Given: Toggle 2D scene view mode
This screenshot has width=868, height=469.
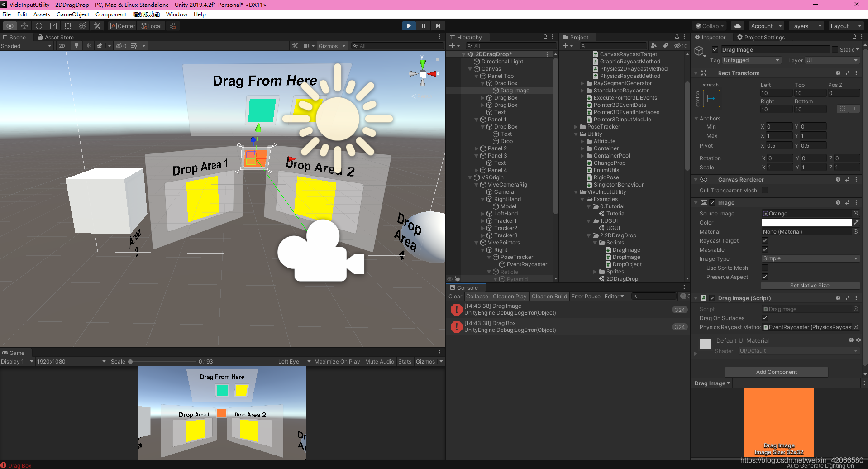Looking at the screenshot, I should click(62, 46).
